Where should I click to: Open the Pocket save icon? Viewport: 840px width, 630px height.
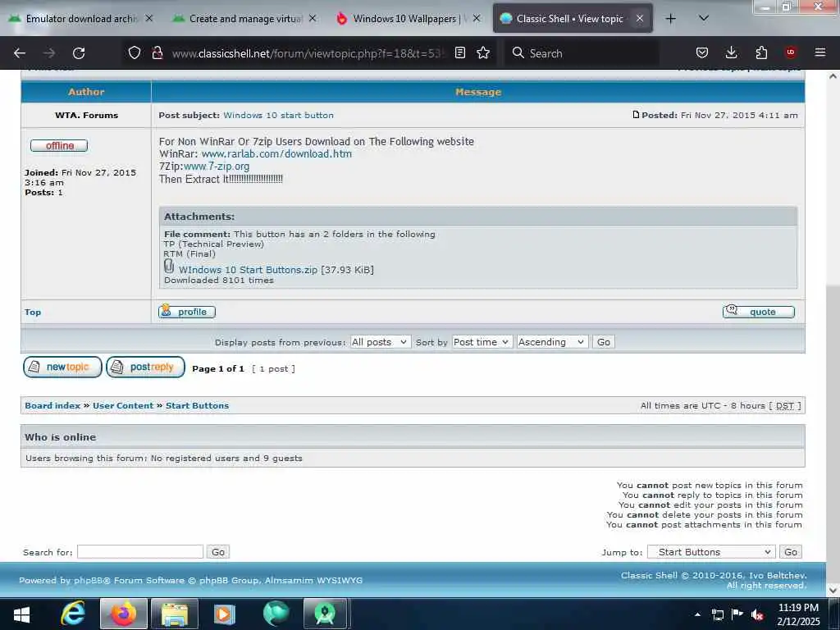click(702, 52)
